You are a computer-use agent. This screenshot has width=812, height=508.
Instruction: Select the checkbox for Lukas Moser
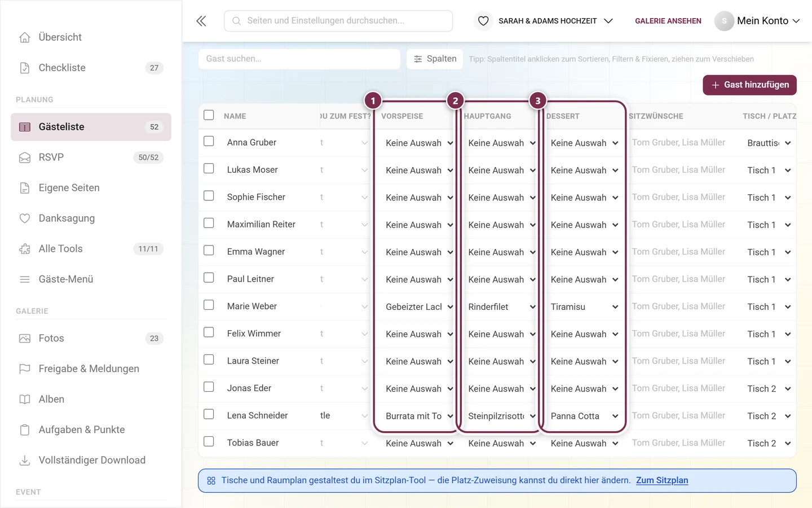(x=209, y=168)
